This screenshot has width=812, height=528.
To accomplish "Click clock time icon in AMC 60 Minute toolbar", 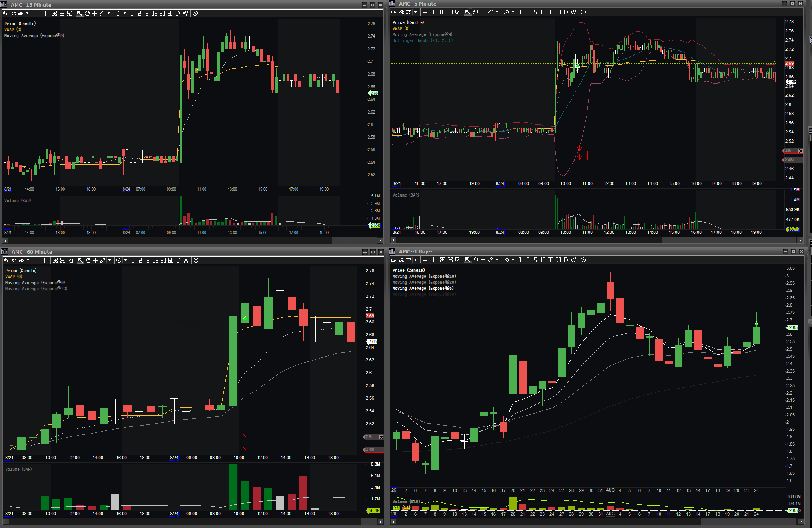I will [119, 260].
